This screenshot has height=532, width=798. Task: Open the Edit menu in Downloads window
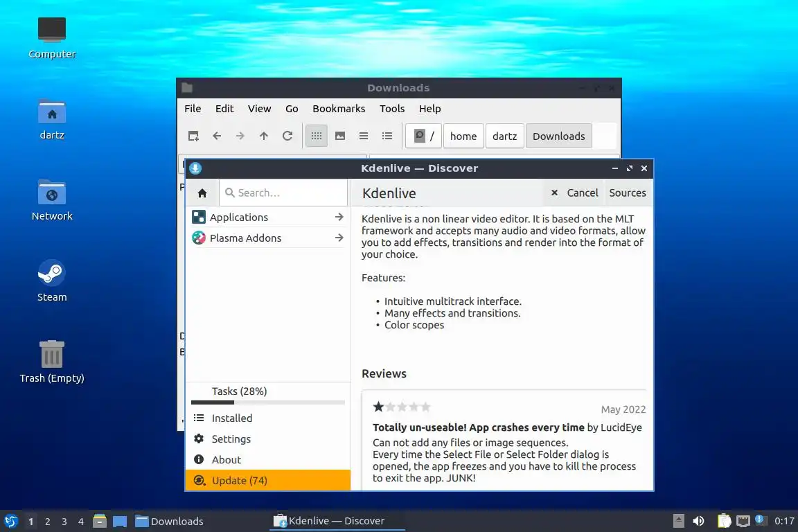tap(224, 109)
